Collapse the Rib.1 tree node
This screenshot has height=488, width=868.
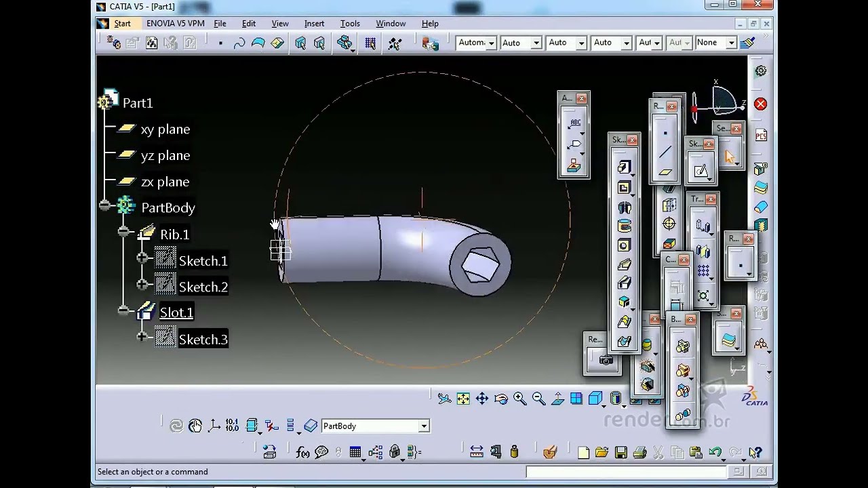[123, 232]
